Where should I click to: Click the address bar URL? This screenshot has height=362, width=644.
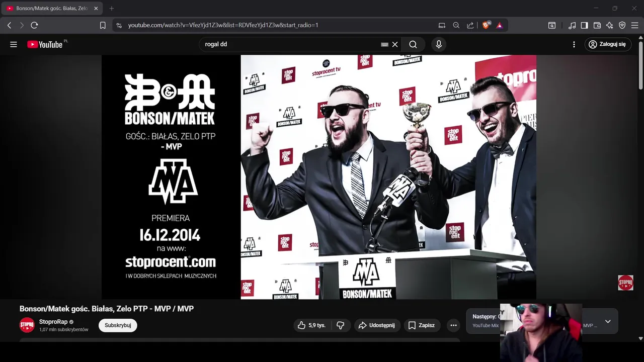pyautogui.click(x=223, y=25)
